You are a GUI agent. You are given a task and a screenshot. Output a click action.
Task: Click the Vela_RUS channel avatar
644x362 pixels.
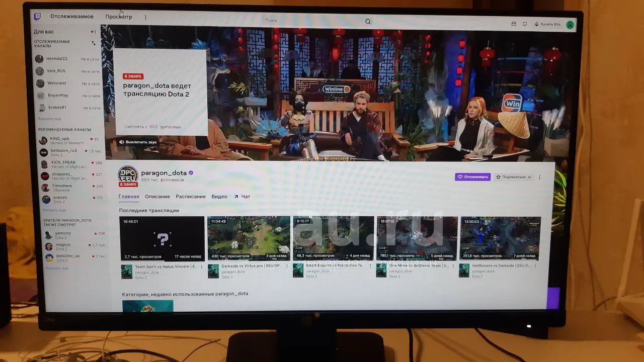pos(40,71)
